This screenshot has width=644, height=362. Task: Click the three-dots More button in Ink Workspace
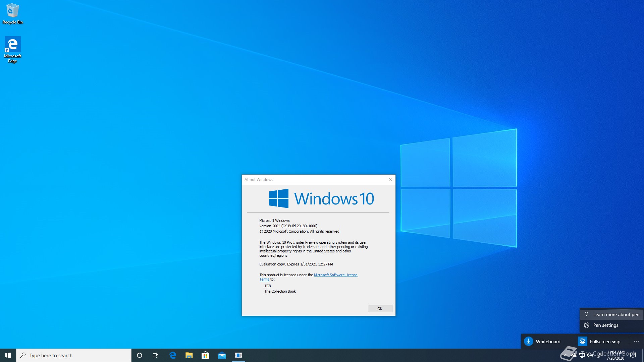pyautogui.click(x=637, y=342)
